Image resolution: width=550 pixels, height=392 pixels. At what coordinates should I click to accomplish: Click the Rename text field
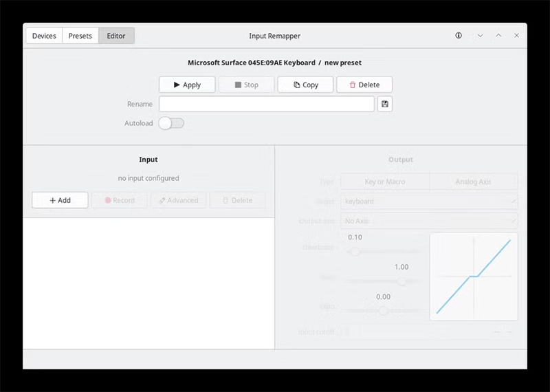267,104
